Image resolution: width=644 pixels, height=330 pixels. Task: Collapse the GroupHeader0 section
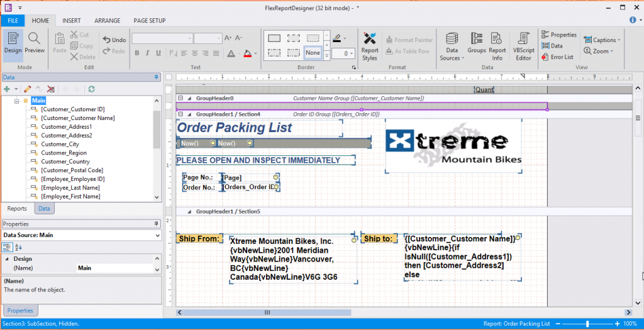(180, 98)
